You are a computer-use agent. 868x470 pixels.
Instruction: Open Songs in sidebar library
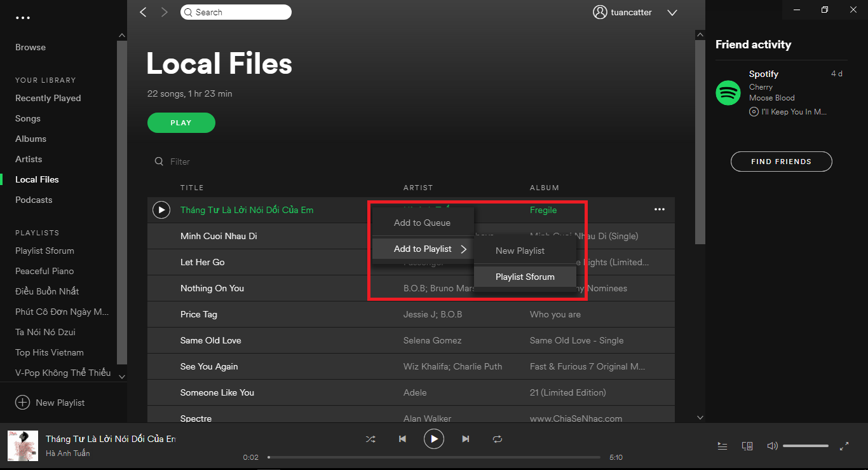point(28,118)
